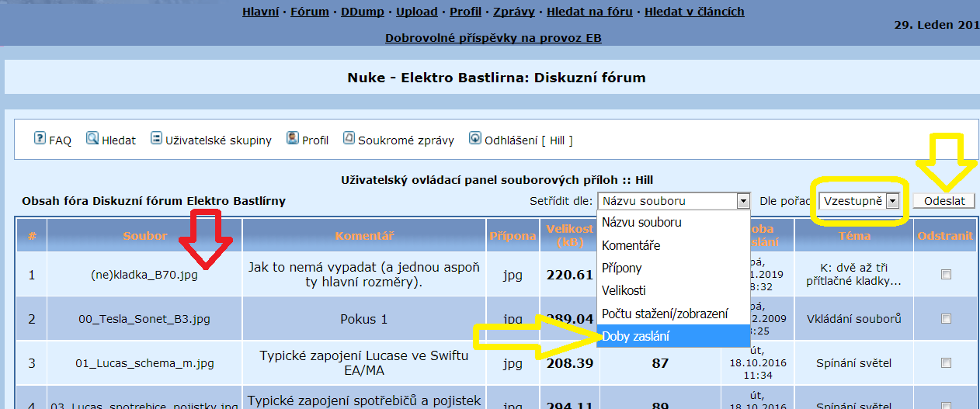Check the Odstranit box for row 1

tap(946, 274)
